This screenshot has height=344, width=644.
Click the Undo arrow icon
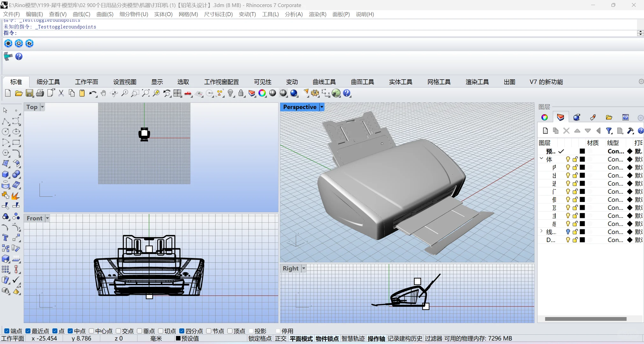93,93
